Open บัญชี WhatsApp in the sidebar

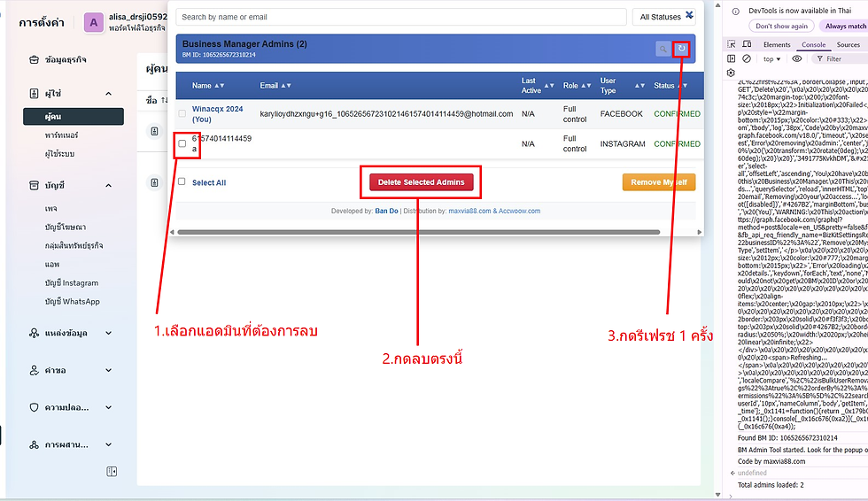coord(72,301)
